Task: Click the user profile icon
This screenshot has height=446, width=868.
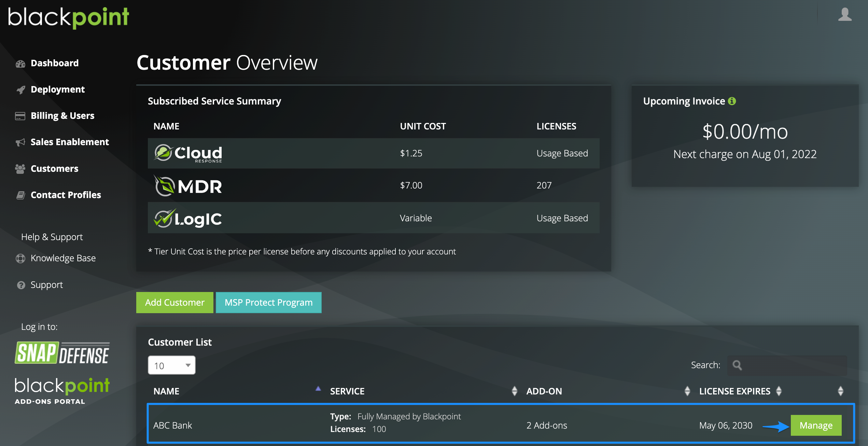Action: point(844,15)
